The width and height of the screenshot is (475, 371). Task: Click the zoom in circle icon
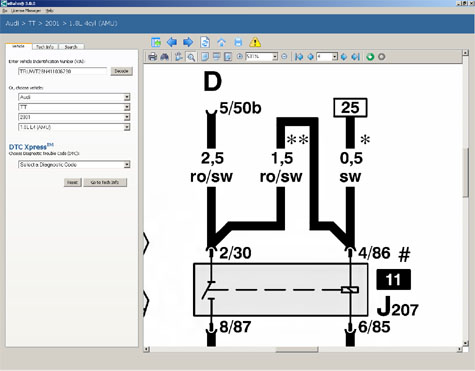239,57
